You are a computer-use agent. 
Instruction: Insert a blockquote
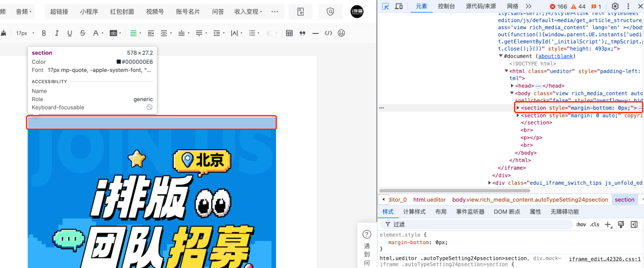click(x=303, y=33)
